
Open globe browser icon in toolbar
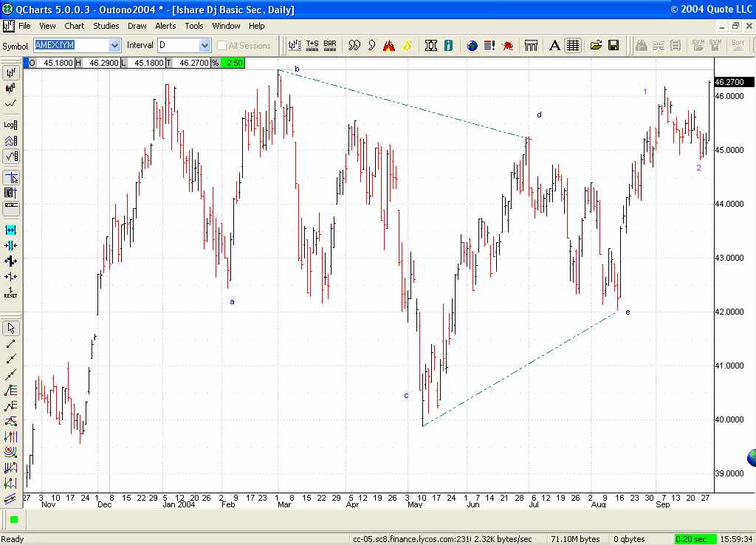(x=472, y=45)
